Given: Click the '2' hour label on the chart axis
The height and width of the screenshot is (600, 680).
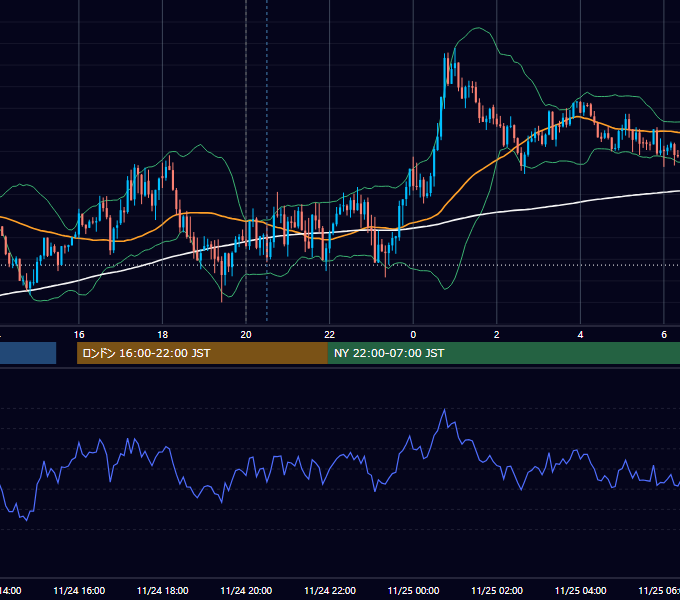Looking at the screenshot, I should [x=497, y=335].
